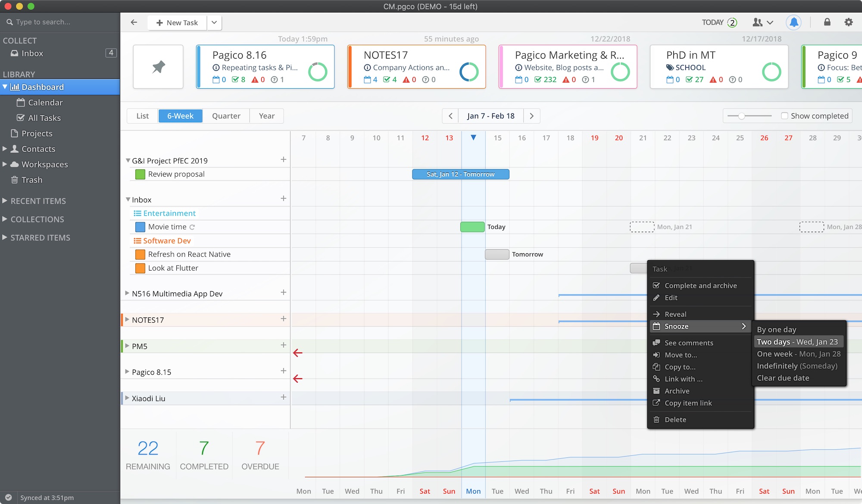The height and width of the screenshot is (504, 862).
Task: Add item to NOTES17 row with plus
Action: [283, 319]
